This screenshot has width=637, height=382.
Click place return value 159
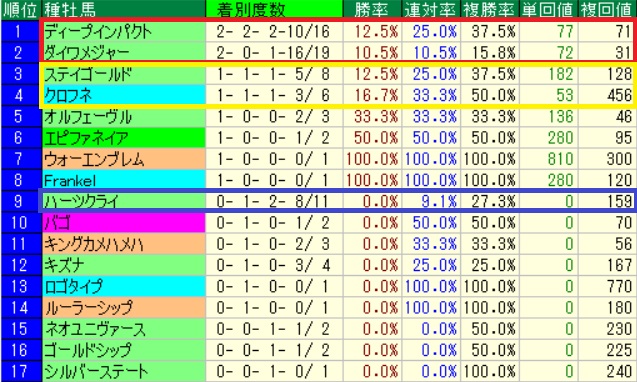619,202
